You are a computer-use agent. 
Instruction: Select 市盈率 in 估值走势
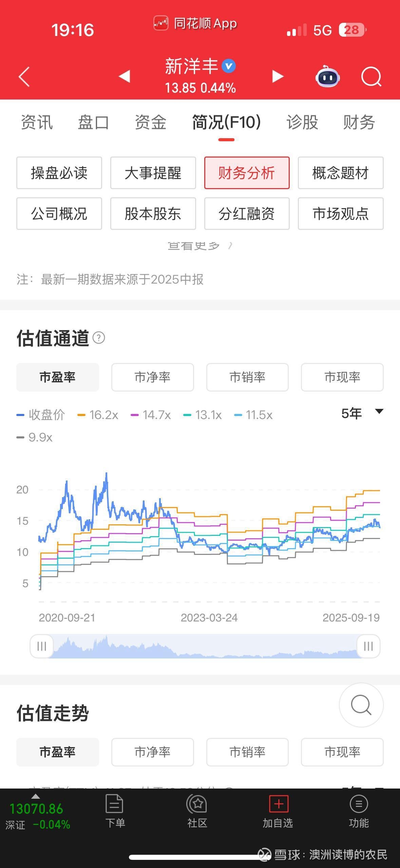pos(58,752)
